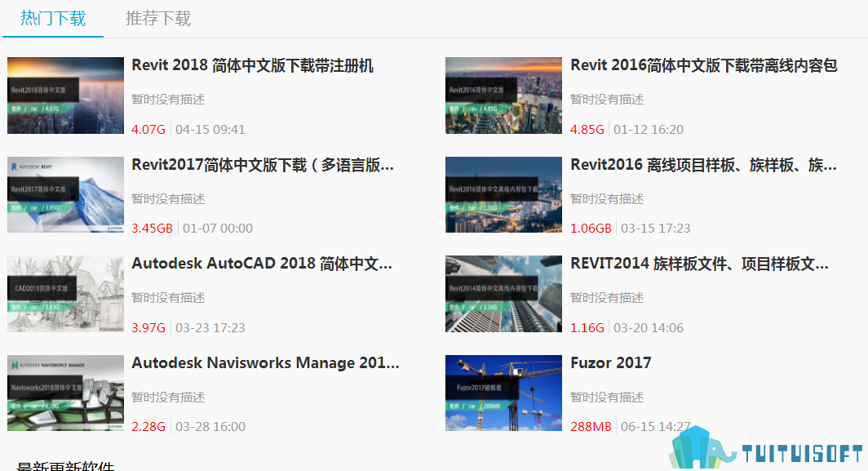The image size is (868, 471).
Task: Click the 3.97G file size text
Action: click(x=148, y=328)
